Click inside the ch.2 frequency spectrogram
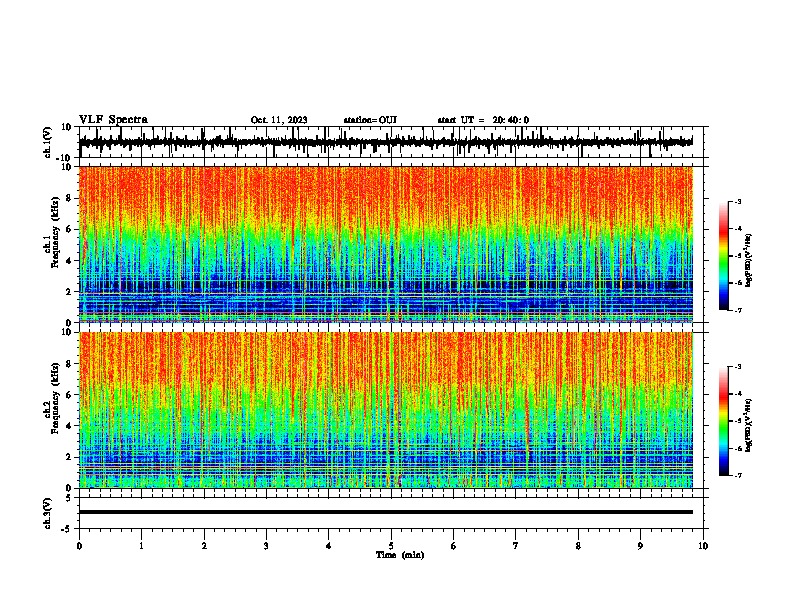The width and height of the screenshot is (792, 612). (385, 410)
